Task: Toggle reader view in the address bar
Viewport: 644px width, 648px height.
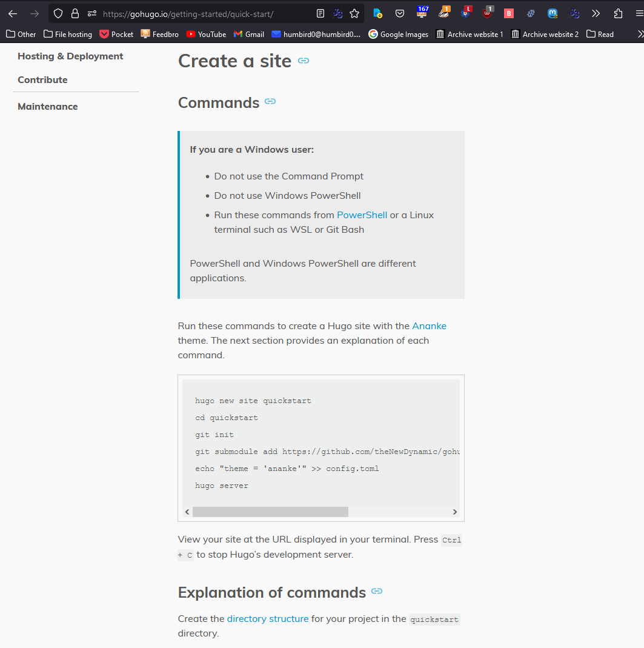Action: coord(320,13)
